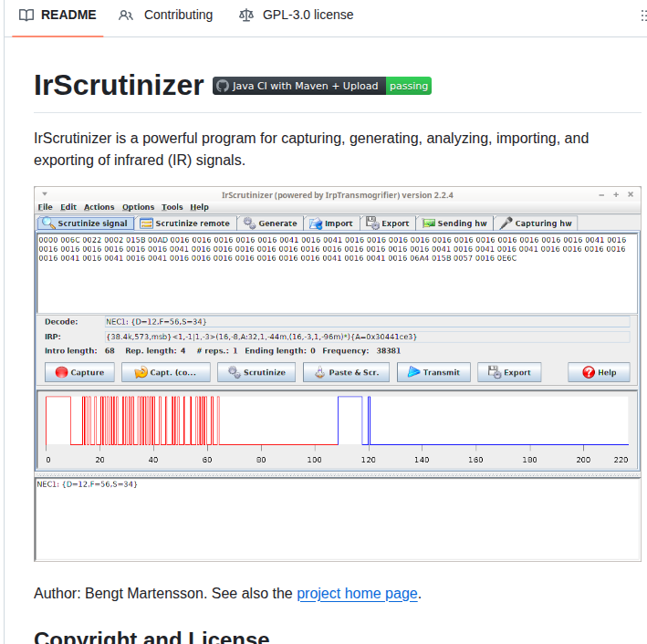
Task: Click the Frequency value 38381
Action: click(x=388, y=350)
